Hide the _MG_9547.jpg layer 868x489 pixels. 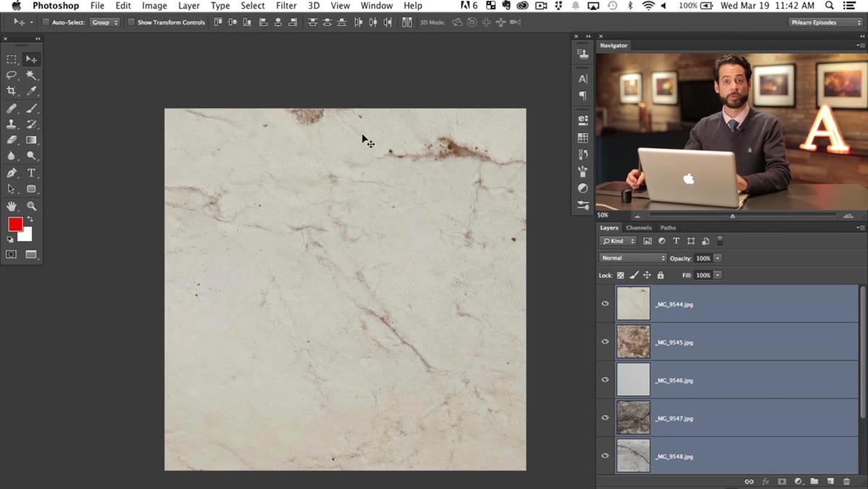point(605,417)
